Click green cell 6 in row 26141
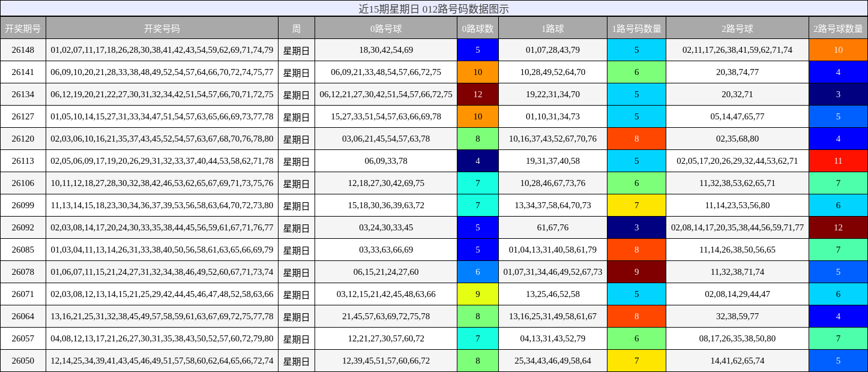868x372 pixels. tap(637, 72)
